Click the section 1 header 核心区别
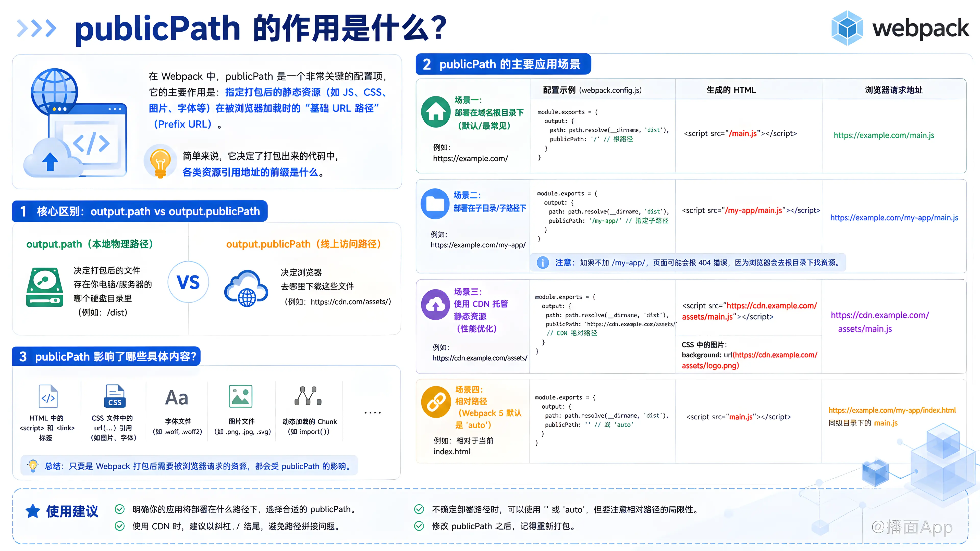This screenshot has height=551, width=980. tap(140, 211)
